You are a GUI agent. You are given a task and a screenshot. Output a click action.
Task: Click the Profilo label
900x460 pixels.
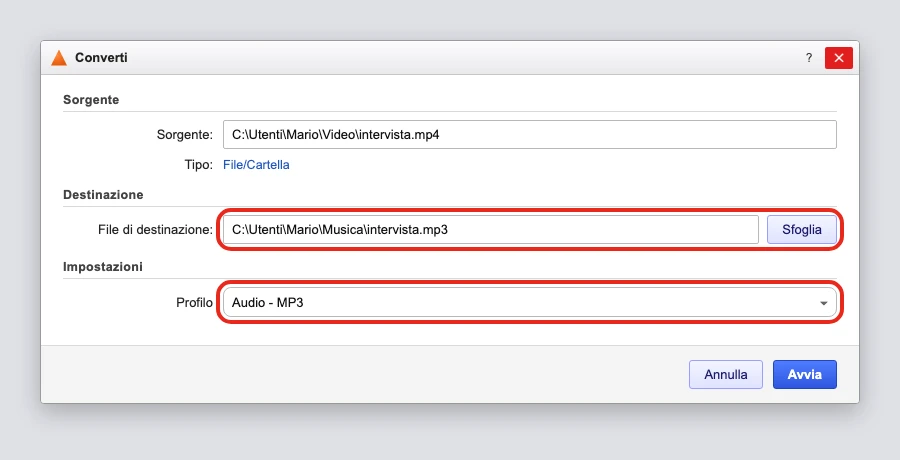click(194, 303)
